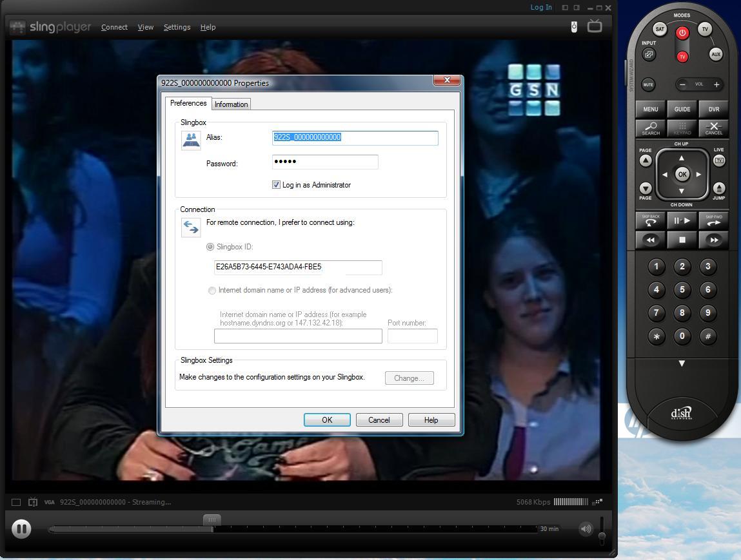Select the Preferences tab
Image resolution: width=741 pixels, height=560 pixels.
click(188, 103)
